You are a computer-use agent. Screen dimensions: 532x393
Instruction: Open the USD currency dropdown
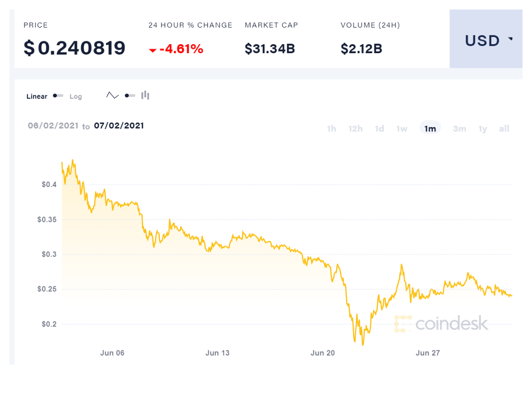point(485,41)
